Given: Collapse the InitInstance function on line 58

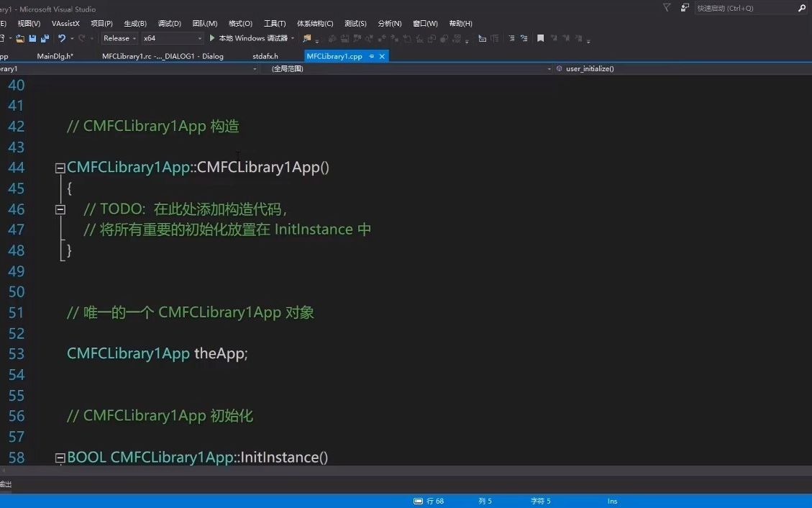Looking at the screenshot, I should click(60, 457).
